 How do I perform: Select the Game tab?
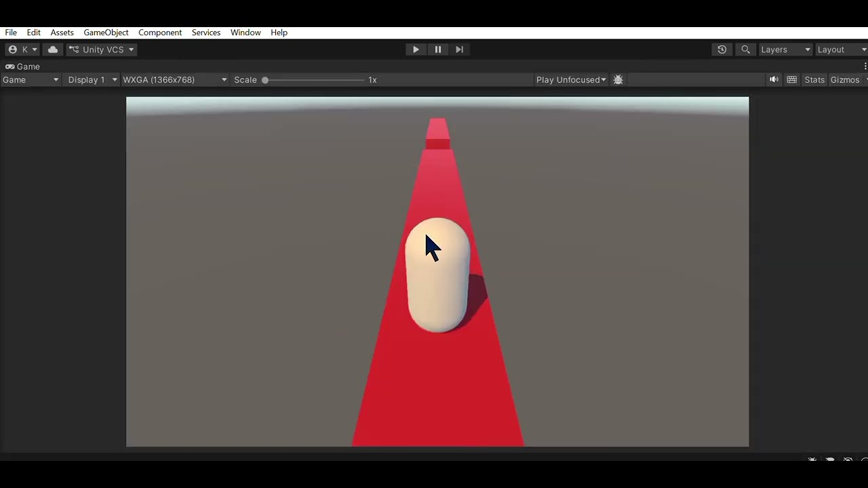point(23,66)
